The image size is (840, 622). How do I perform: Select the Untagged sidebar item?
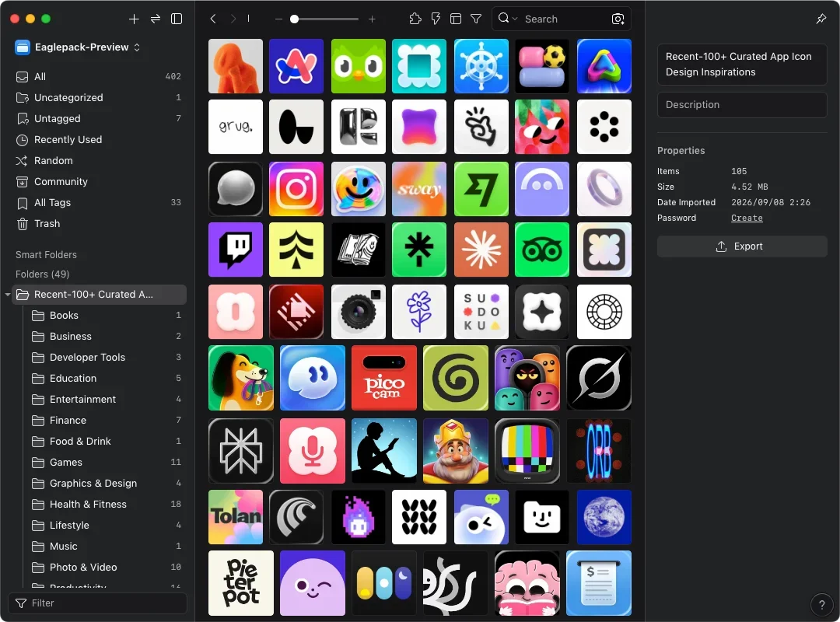coord(99,118)
